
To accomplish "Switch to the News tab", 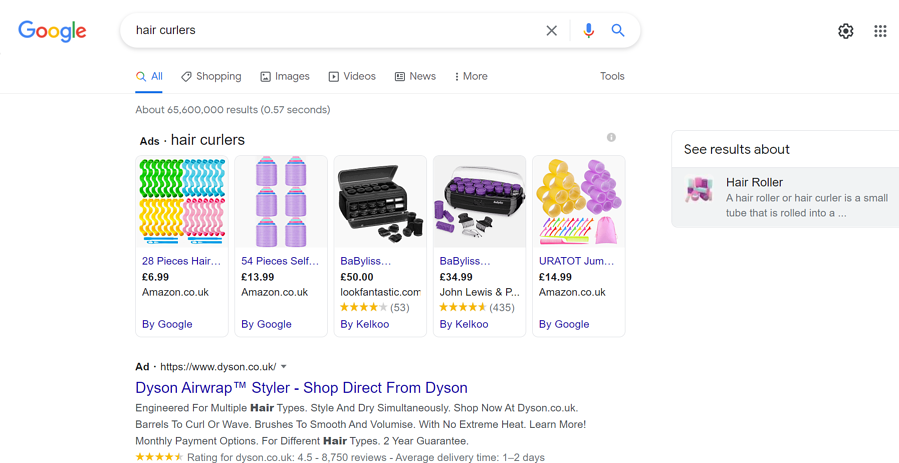I will [415, 76].
